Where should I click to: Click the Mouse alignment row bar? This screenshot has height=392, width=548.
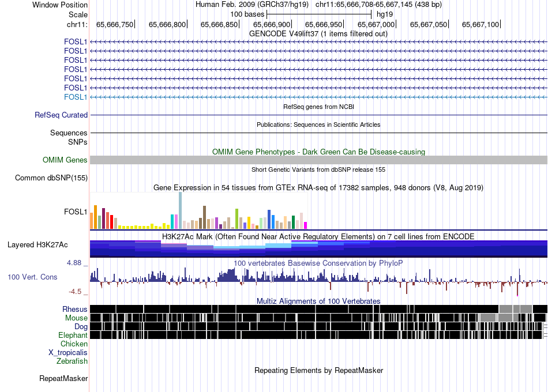pyautogui.click(x=319, y=318)
